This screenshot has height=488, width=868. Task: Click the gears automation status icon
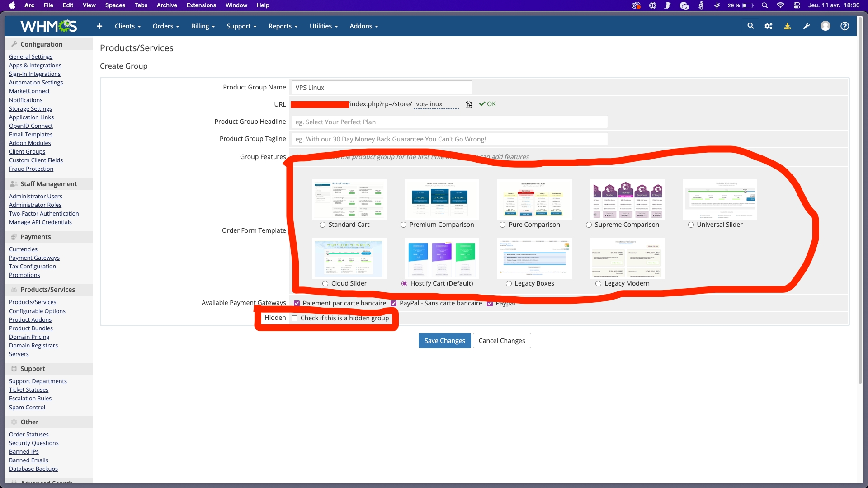coord(769,26)
